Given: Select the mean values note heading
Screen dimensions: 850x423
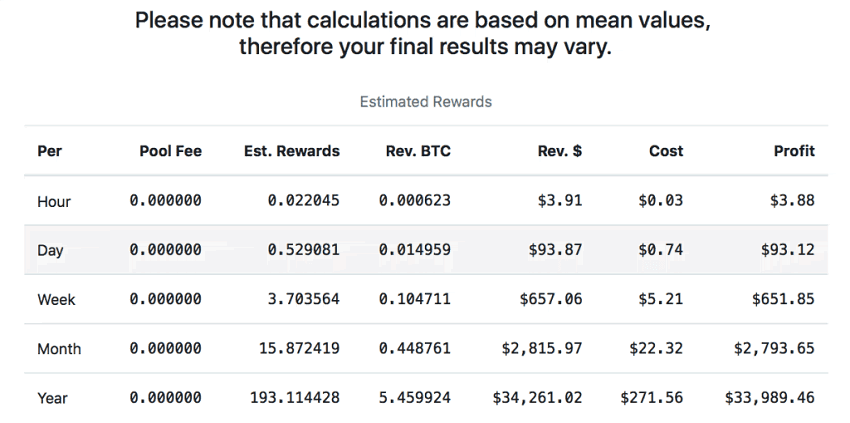Looking at the screenshot, I should pyautogui.click(x=425, y=33).
